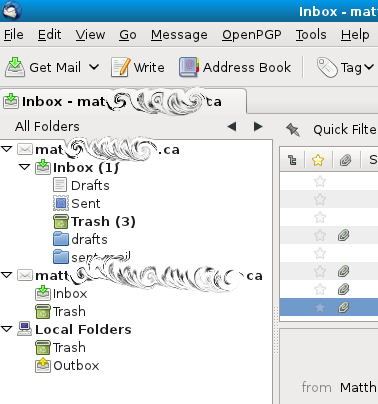The height and width of the screenshot is (404, 378).
Task: Click the thread column header icon
Action: (292, 160)
